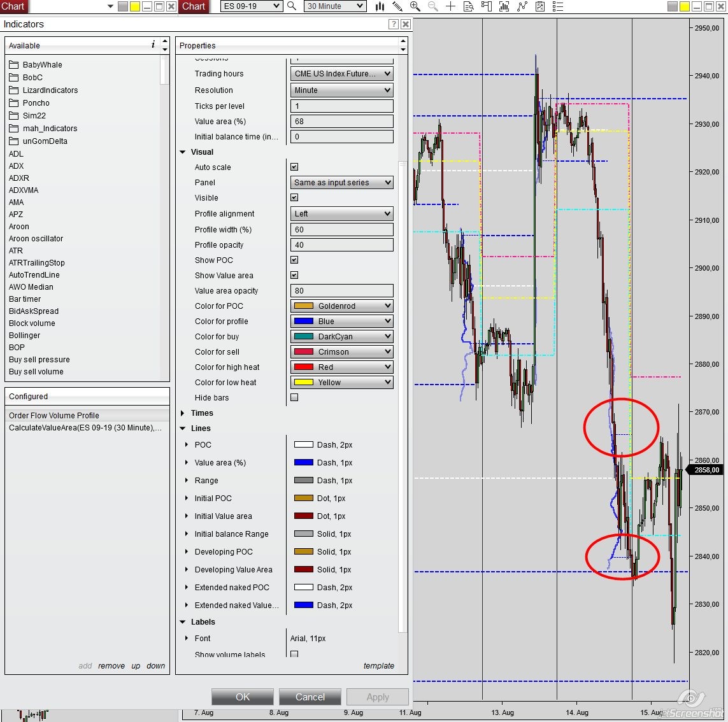Click the up arrow in Properties header
728x722 pixels.
(403, 41)
